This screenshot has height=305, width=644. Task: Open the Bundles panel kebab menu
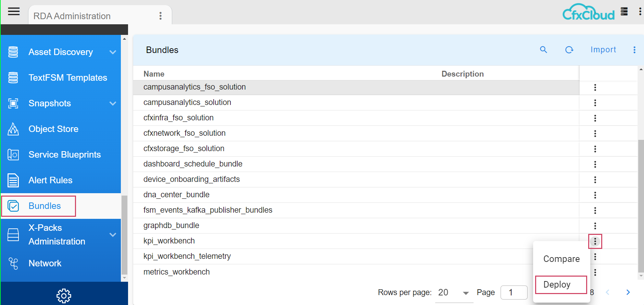coord(634,50)
